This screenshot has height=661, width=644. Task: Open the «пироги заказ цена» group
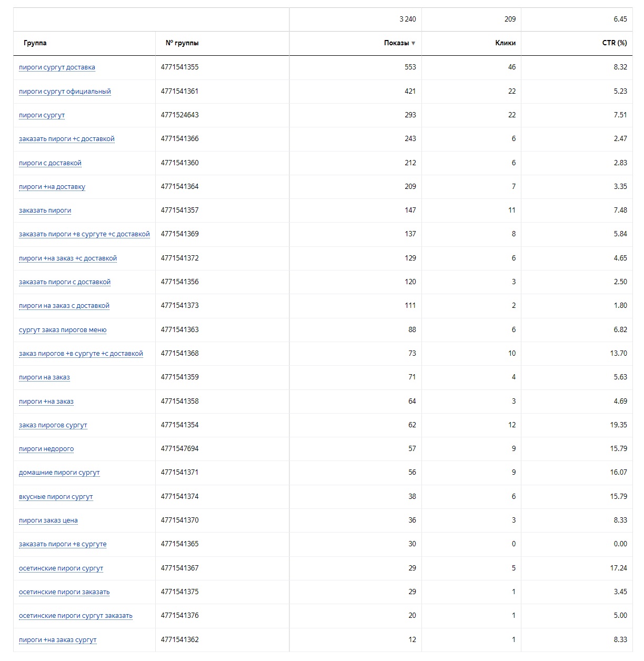click(48, 520)
